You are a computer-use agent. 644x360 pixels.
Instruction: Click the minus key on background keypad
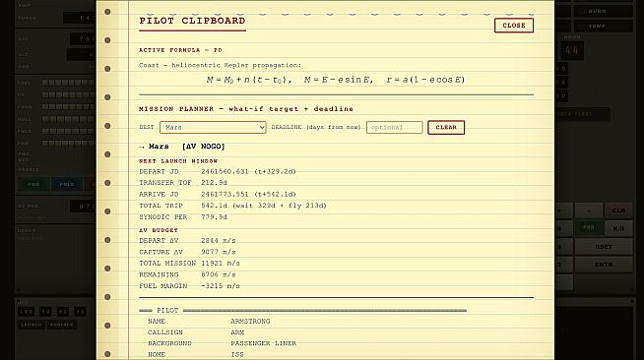[589, 210]
